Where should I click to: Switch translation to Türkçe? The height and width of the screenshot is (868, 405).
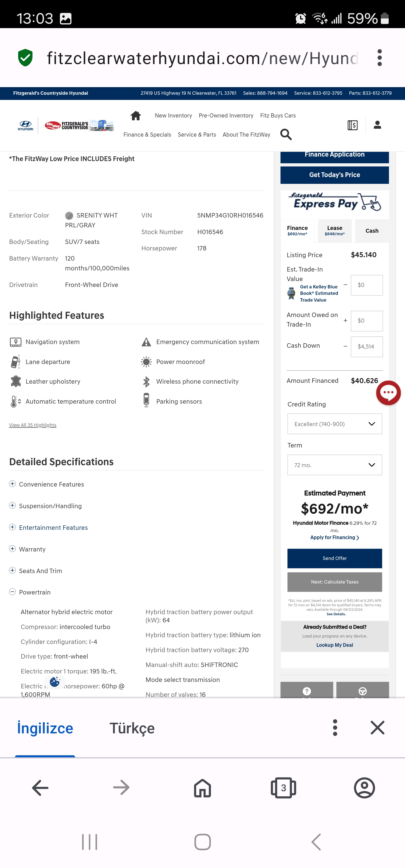tap(132, 728)
